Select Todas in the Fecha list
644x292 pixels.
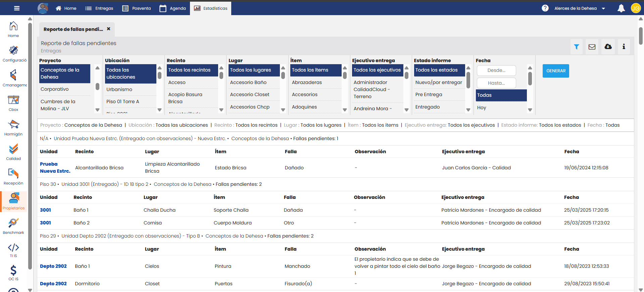pyautogui.click(x=501, y=95)
